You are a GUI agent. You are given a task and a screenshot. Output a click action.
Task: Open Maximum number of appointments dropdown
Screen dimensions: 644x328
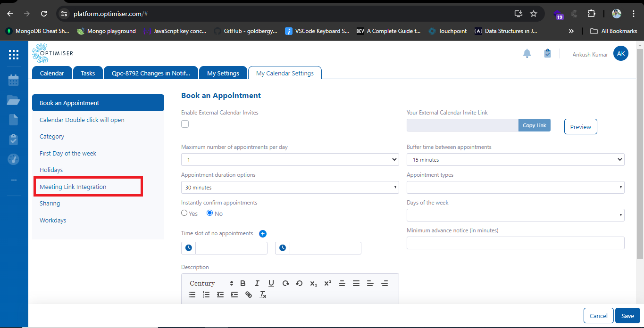(x=290, y=160)
